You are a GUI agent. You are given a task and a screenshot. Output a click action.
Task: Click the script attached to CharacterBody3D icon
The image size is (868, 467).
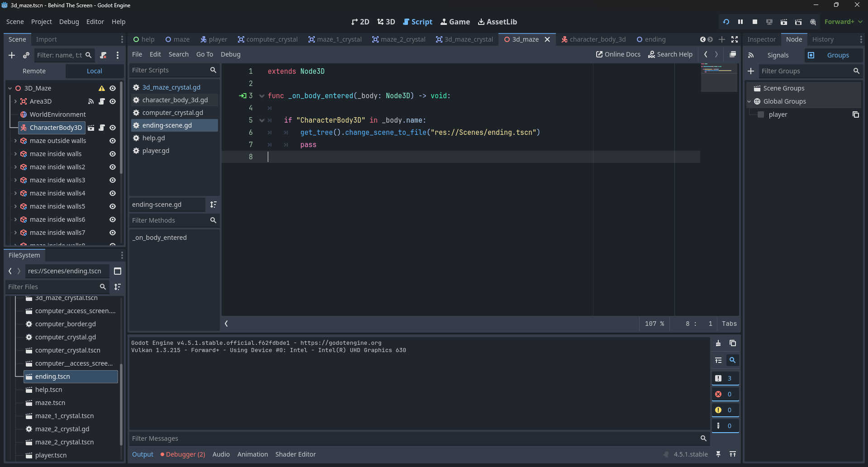pyautogui.click(x=102, y=128)
